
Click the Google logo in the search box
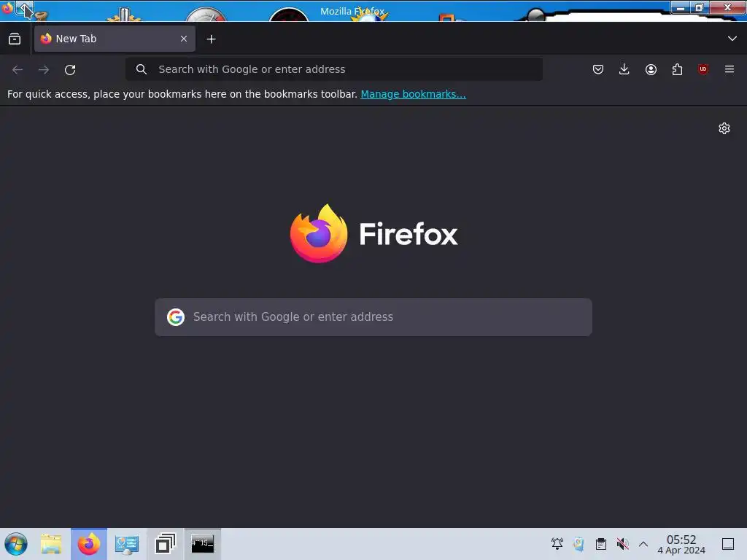(x=176, y=317)
